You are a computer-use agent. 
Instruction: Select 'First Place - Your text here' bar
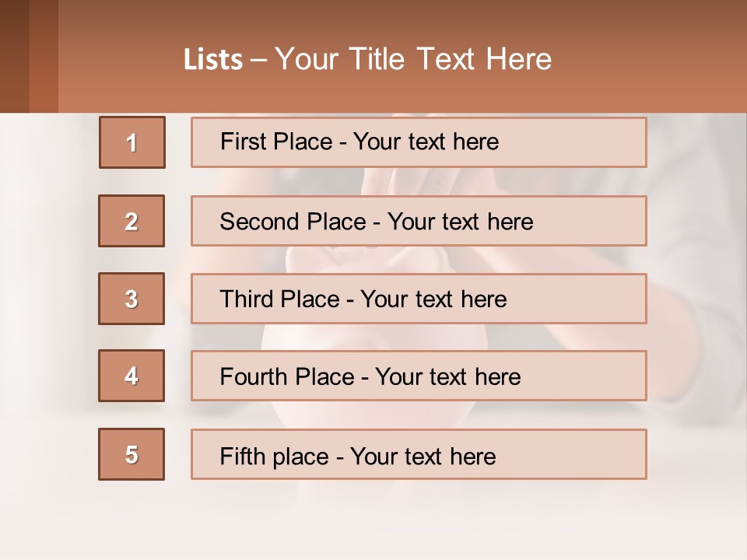click(x=419, y=142)
